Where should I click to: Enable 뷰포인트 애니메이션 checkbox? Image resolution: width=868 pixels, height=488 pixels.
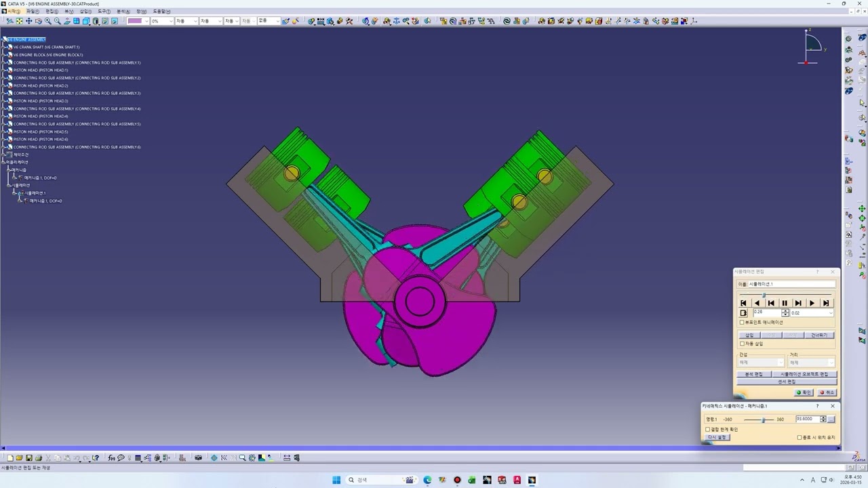pyautogui.click(x=742, y=323)
